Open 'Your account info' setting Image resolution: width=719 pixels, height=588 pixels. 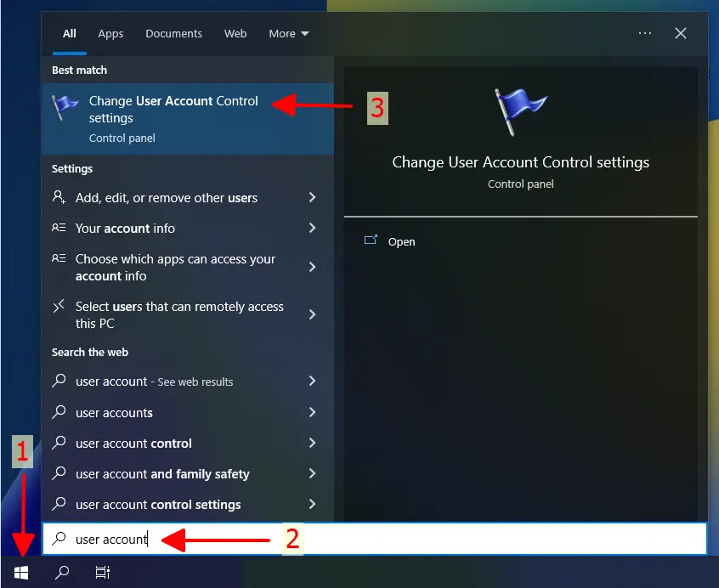[188, 228]
